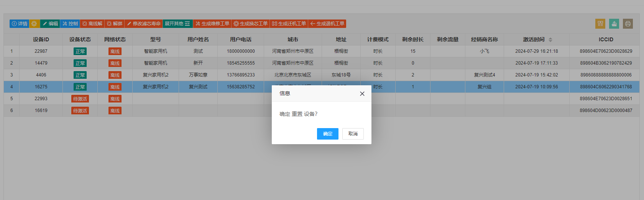
Task: Click ICCID 898604D00623D0000487
Action: pyautogui.click(x=606, y=111)
